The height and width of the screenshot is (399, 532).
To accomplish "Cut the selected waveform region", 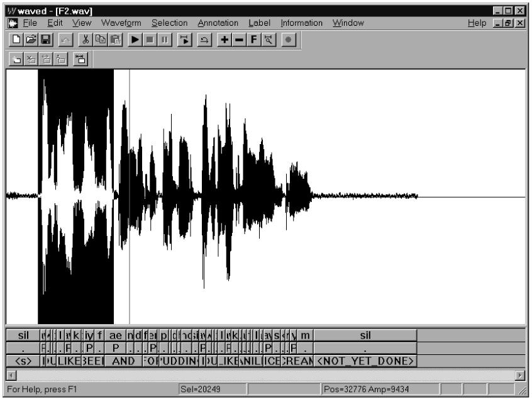I will (x=86, y=40).
